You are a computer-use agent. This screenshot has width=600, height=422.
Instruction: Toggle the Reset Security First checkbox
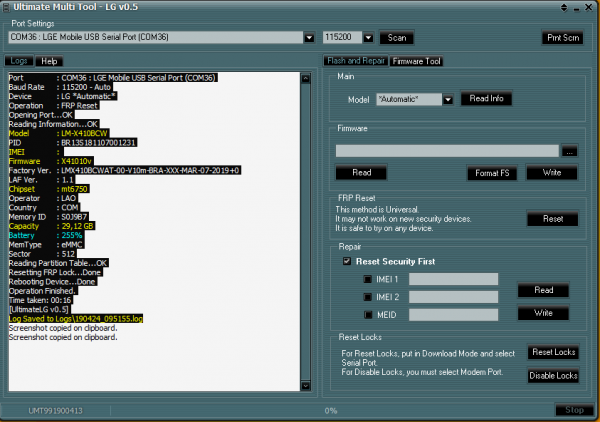347,261
